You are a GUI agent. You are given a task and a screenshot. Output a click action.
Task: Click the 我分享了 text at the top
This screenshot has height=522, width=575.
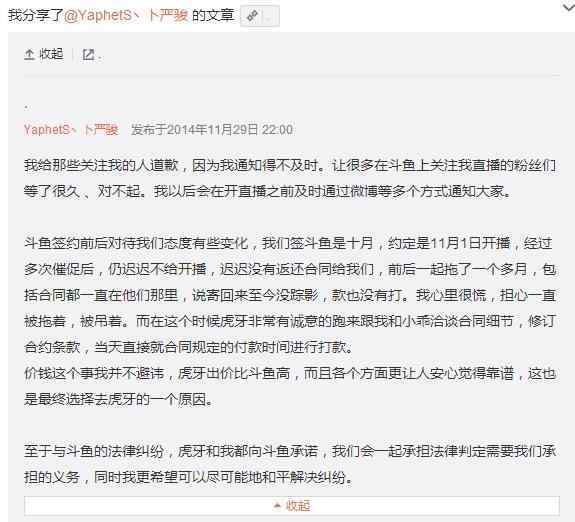click(x=36, y=15)
